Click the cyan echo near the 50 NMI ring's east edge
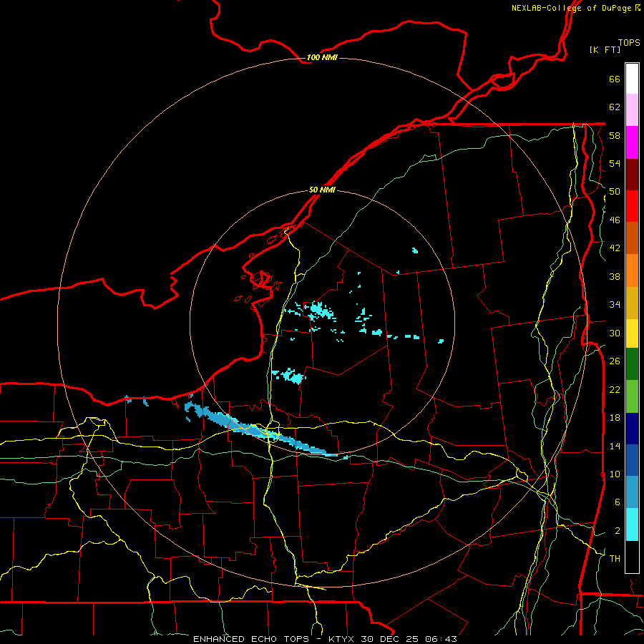This screenshot has height=644, width=644. point(441,341)
